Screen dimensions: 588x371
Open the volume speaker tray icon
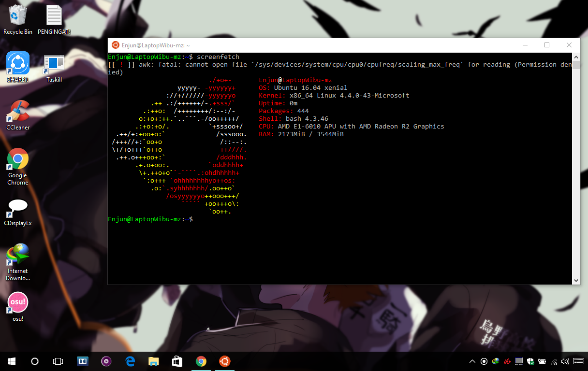coord(565,361)
